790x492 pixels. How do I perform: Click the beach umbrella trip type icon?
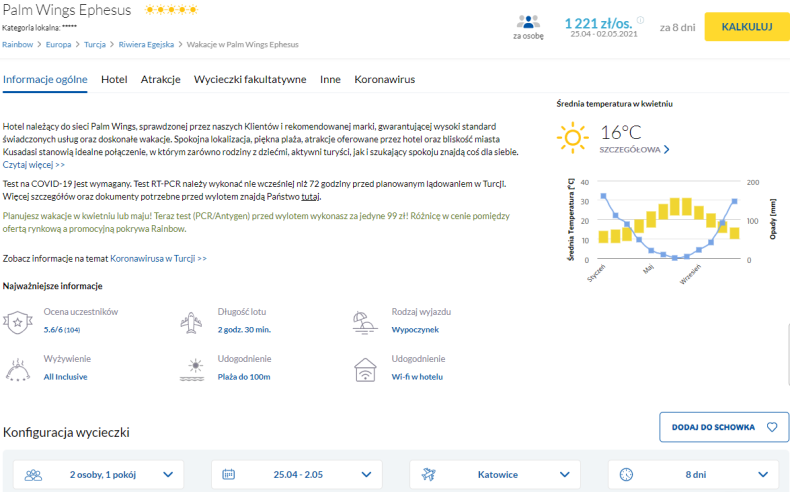click(x=365, y=323)
